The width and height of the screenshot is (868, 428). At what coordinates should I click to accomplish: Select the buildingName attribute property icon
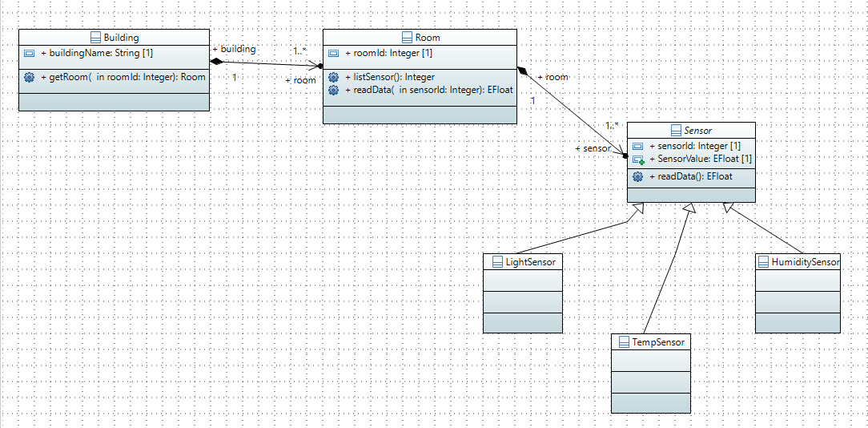pyautogui.click(x=29, y=53)
